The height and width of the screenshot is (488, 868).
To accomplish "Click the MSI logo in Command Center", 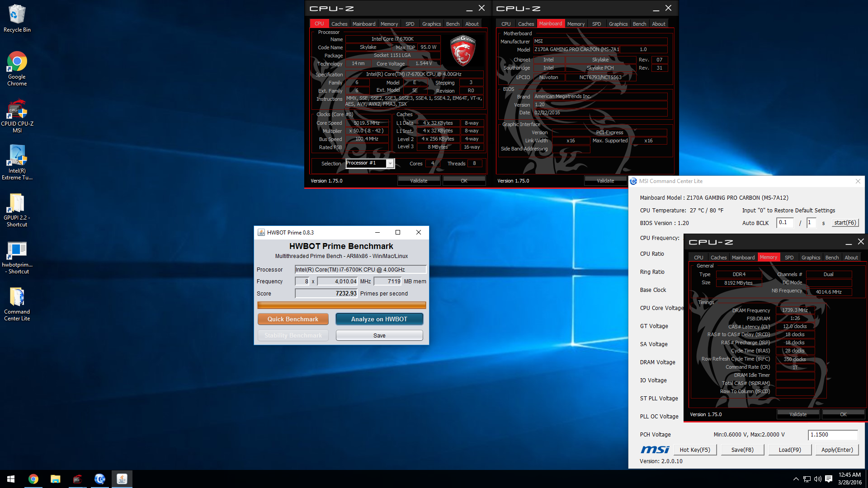I will point(655,450).
